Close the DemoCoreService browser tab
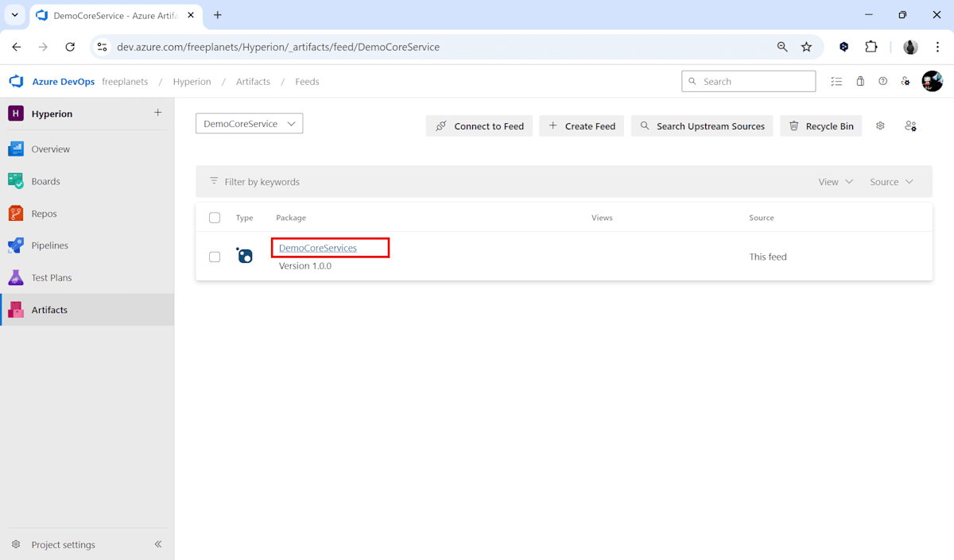This screenshot has width=954, height=560. 191,15
